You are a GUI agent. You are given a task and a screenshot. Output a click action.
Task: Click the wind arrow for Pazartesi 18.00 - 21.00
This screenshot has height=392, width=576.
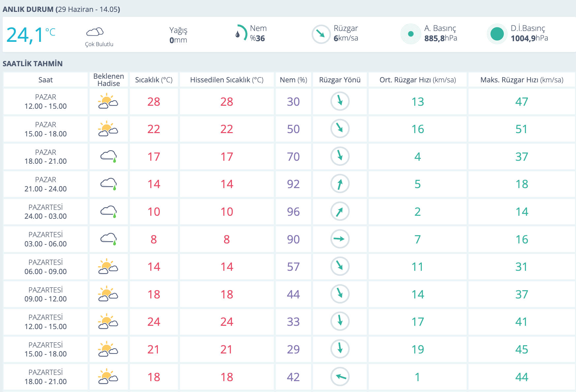click(x=340, y=377)
